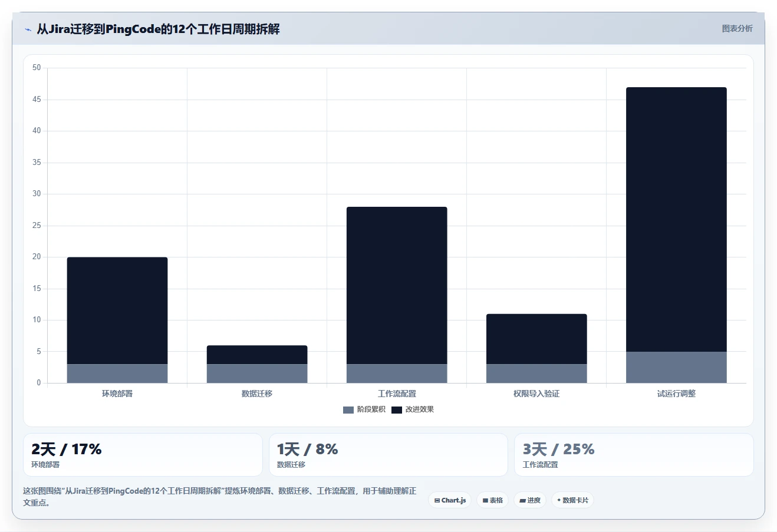Viewport: 777px width, 532px height.
Task: Click the y-axis value 45
Action: click(37, 100)
